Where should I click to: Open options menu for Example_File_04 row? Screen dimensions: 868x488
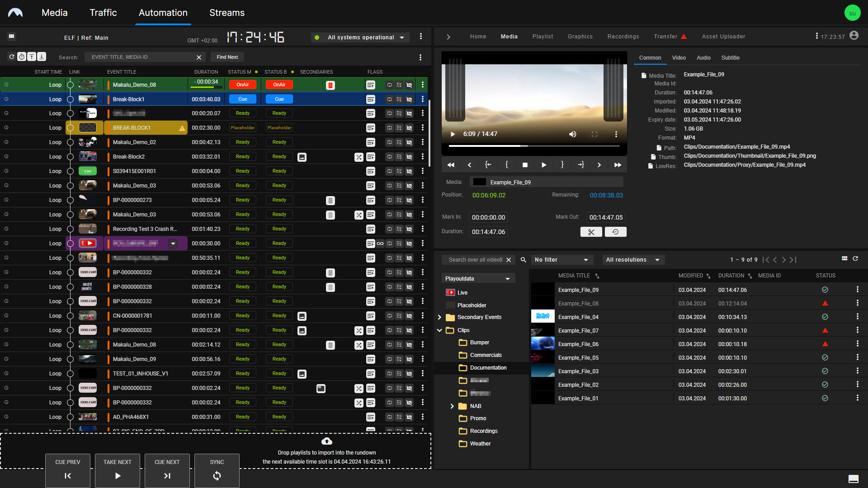click(857, 317)
